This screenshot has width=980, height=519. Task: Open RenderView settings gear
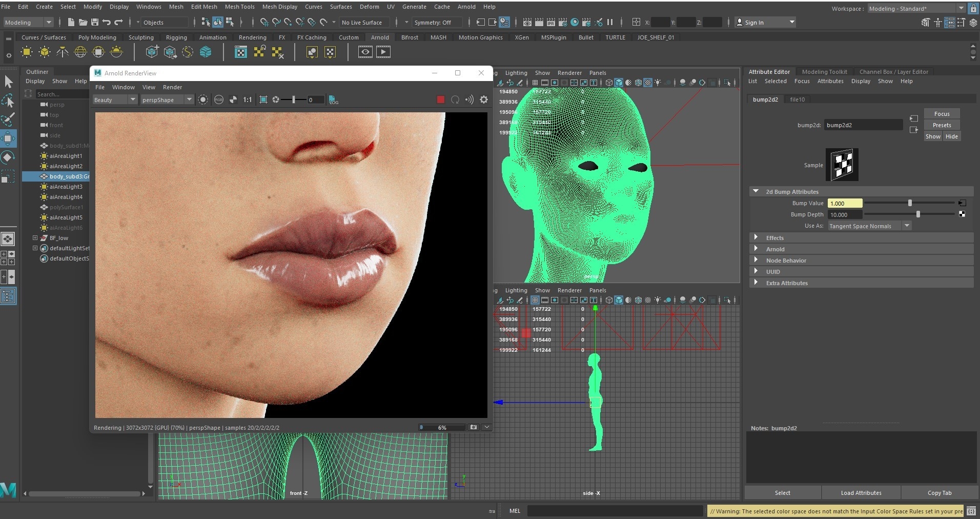(484, 99)
